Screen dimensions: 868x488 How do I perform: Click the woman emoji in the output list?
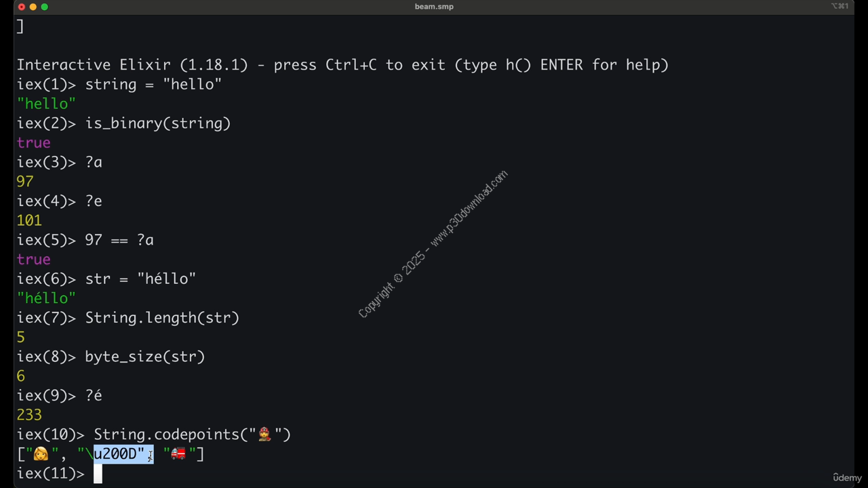(41, 454)
